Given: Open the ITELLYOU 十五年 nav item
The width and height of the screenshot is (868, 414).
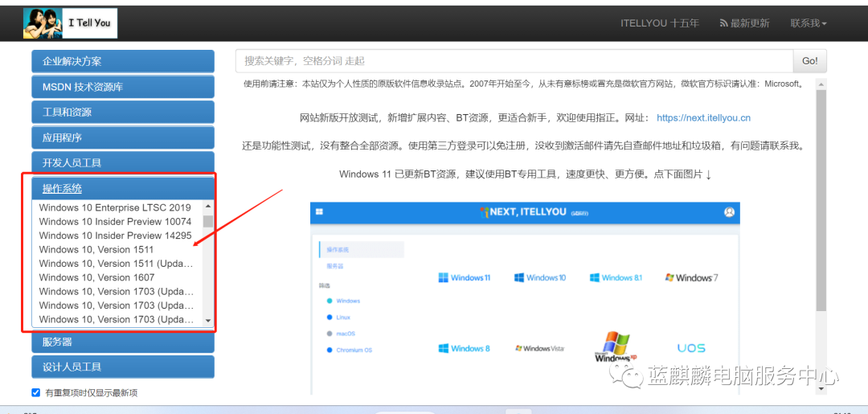Looking at the screenshot, I should click(x=660, y=23).
